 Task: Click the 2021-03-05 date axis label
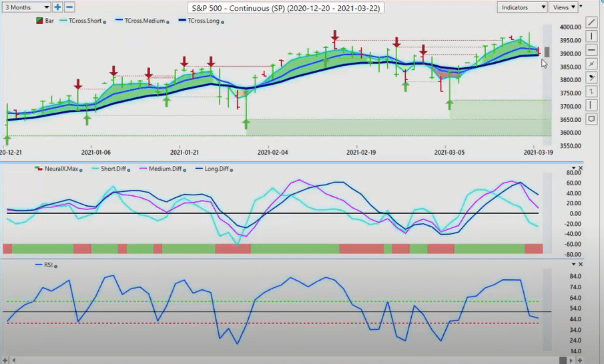pos(449,153)
